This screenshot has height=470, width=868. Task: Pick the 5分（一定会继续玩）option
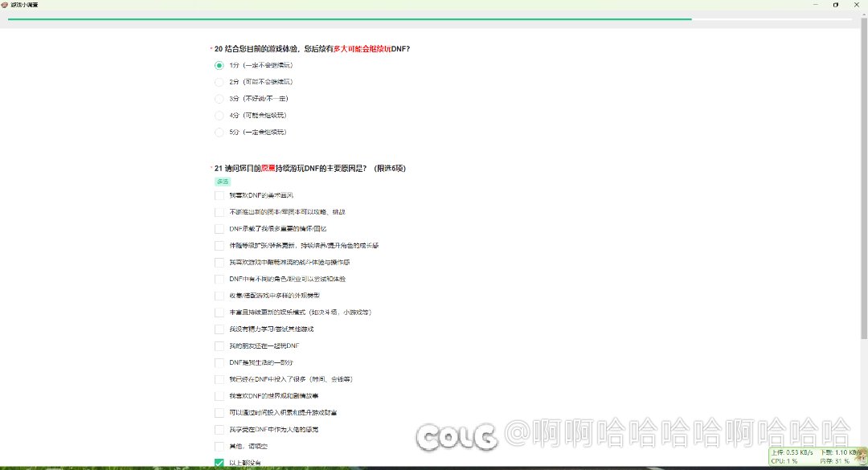(219, 133)
